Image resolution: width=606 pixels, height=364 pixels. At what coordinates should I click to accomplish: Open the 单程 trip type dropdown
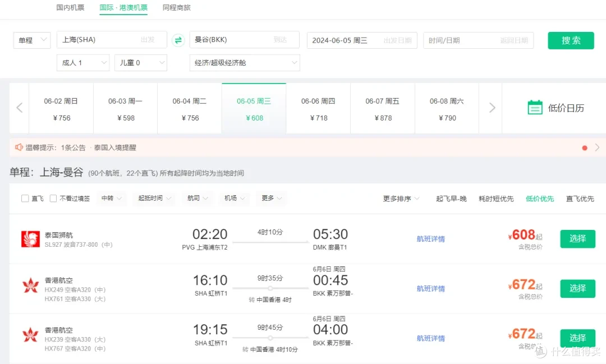(32, 40)
